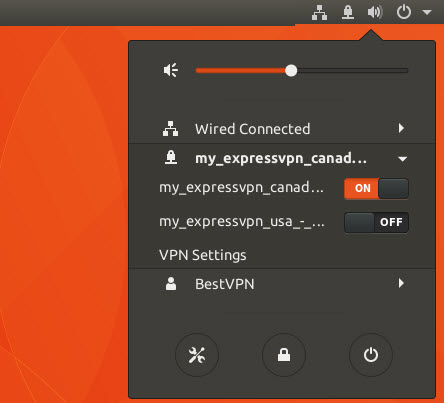The height and width of the screenshot is (403, 444).
Task: Expand the Wired Connected submenu arrow
Action: point(401,128)
